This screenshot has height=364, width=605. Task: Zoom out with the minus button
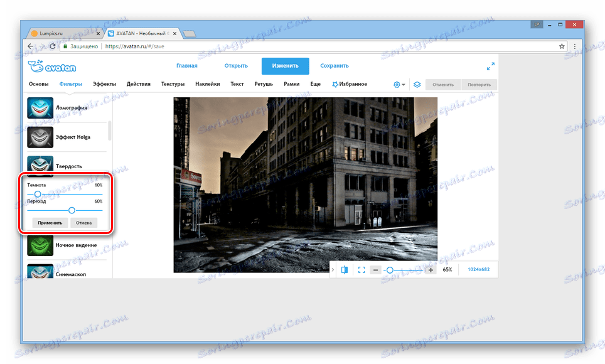[375, 270]
